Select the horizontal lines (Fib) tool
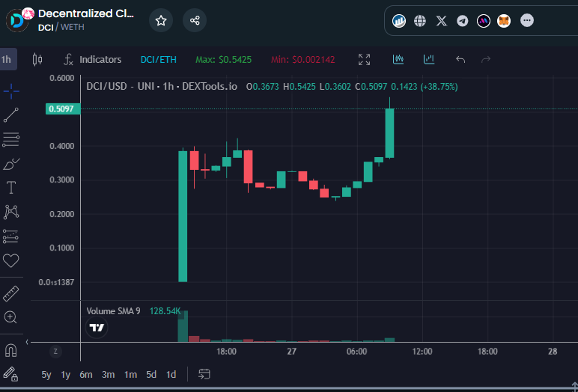This screenshot has width=578, height=392. tap(11, 140)
